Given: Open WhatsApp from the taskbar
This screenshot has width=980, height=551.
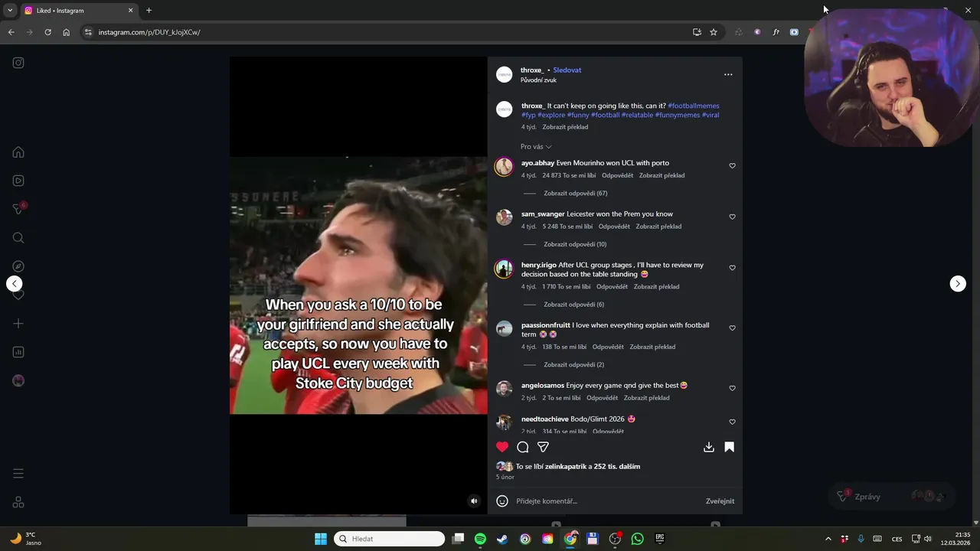Looking at the screenshot, I should (x=637, y=539).
